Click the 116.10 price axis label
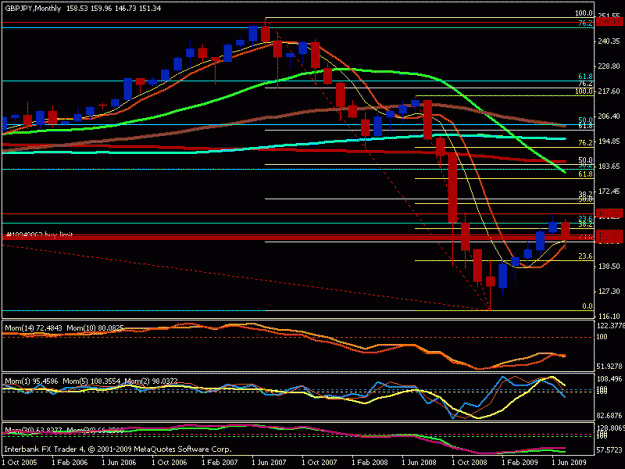The height and width of the screenshot is (469, 625). coord(609,316)
